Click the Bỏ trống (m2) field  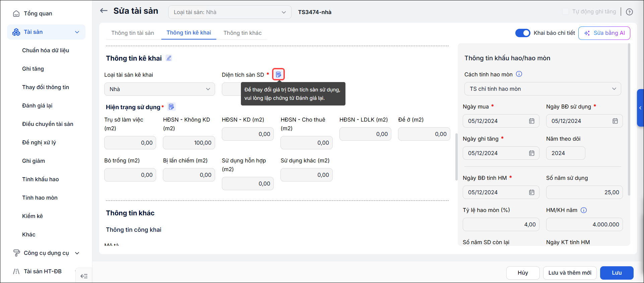tap(130, 175)
